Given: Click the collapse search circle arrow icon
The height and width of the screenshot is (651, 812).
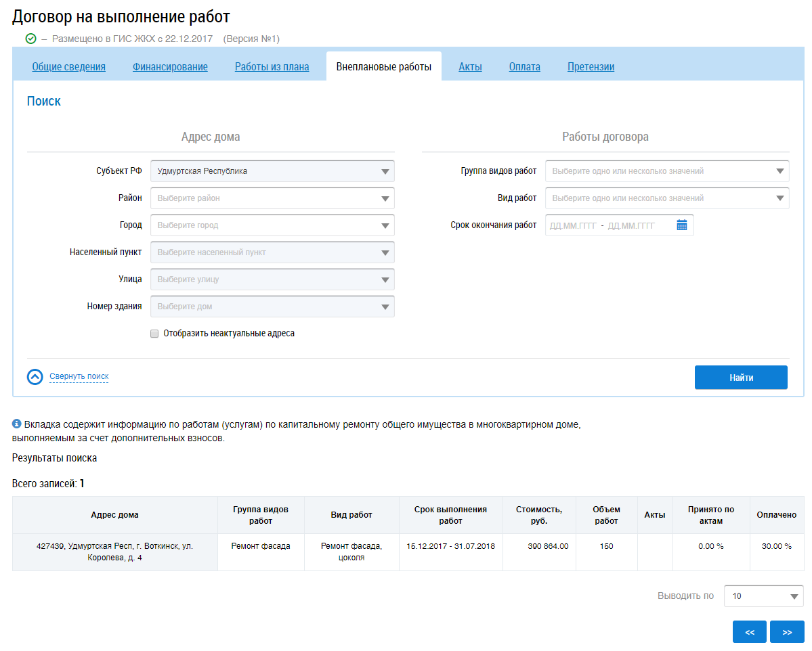Looking at the screenshot, I should coord(35,377).
